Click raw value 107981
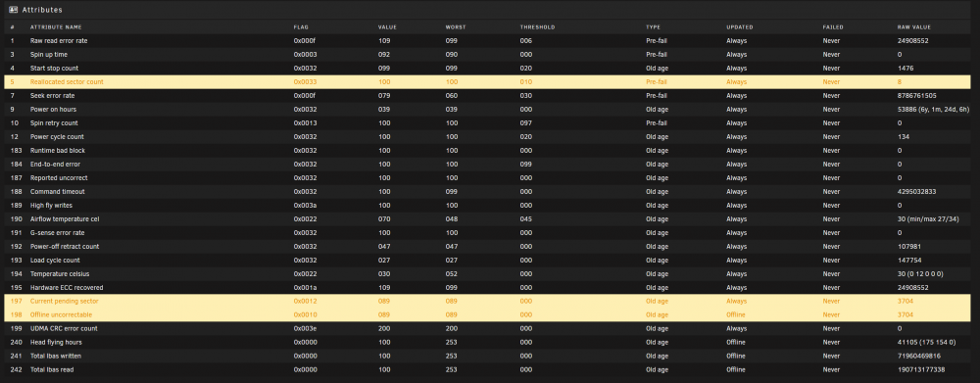This screenshot has height=383, width=980. [909, 247]
